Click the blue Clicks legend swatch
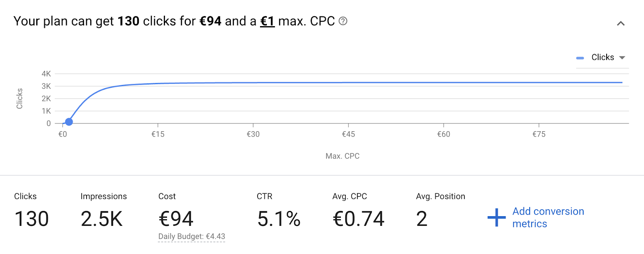 580,58
